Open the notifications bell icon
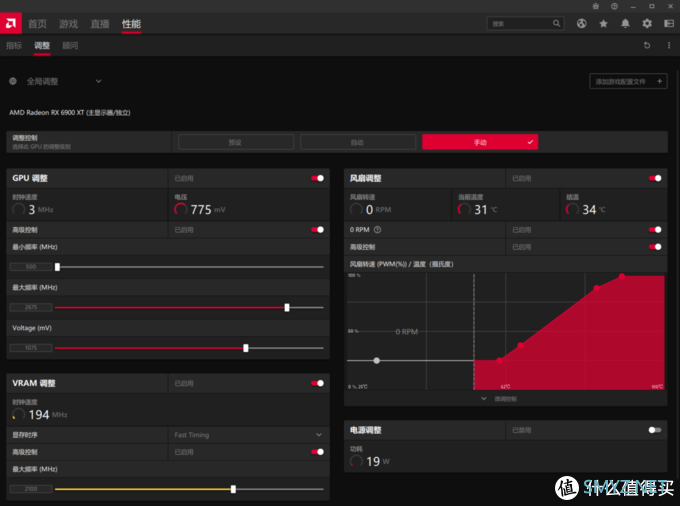 tap(625, 23)
